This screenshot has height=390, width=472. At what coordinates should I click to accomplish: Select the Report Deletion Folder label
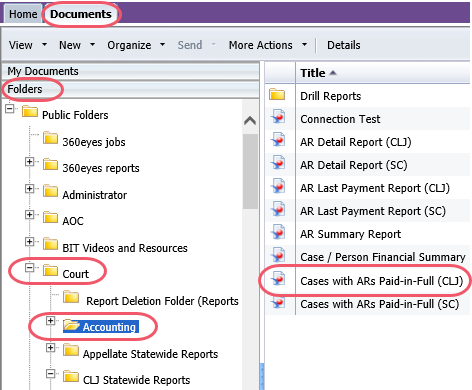pos(162,301)
